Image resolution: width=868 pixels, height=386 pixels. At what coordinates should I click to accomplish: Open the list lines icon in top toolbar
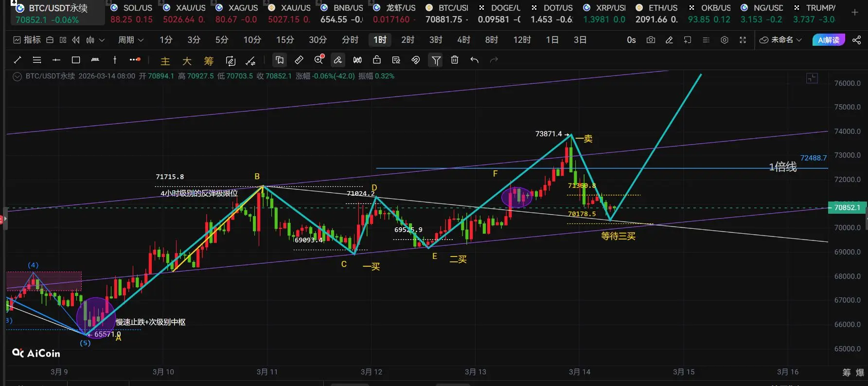(706, 40)
